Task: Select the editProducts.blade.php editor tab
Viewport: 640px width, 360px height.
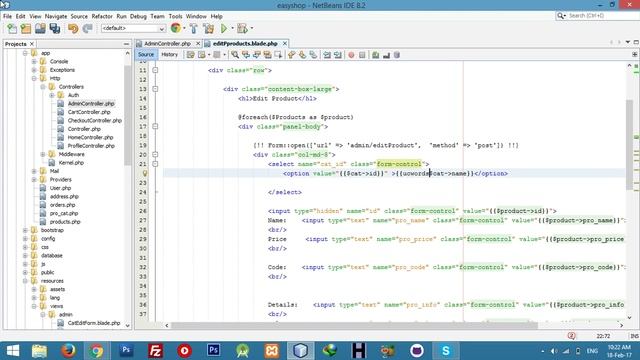Action: point(245,43)
